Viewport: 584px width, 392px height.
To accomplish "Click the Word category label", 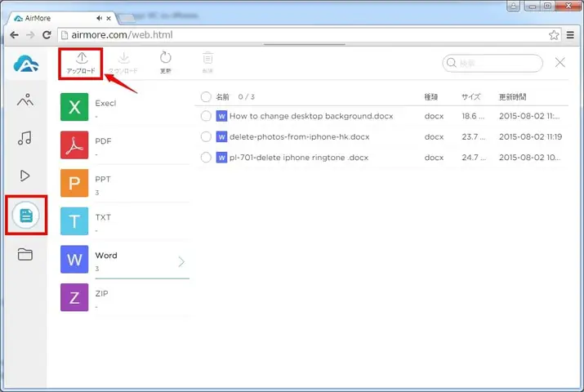I will pos(106,256).
